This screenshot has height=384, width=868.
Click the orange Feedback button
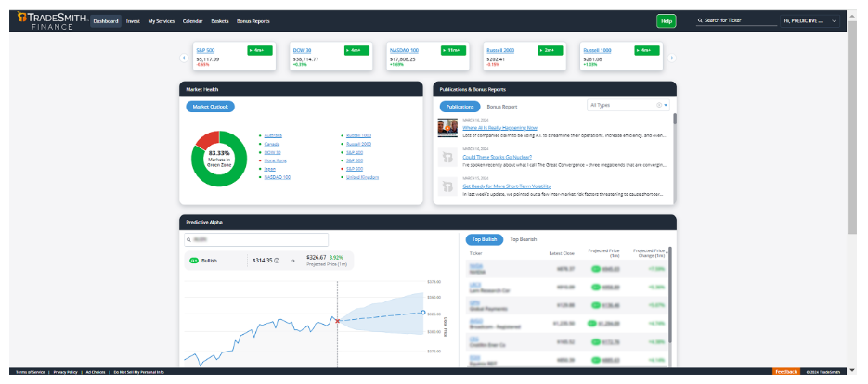click(x=786, y=371)
